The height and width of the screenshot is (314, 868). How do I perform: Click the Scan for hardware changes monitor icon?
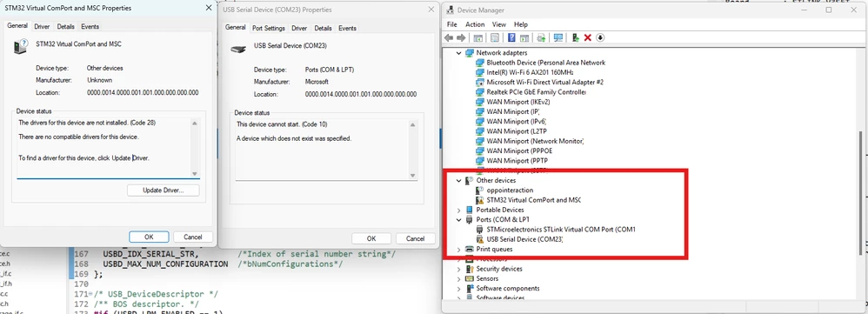(558, 37)
